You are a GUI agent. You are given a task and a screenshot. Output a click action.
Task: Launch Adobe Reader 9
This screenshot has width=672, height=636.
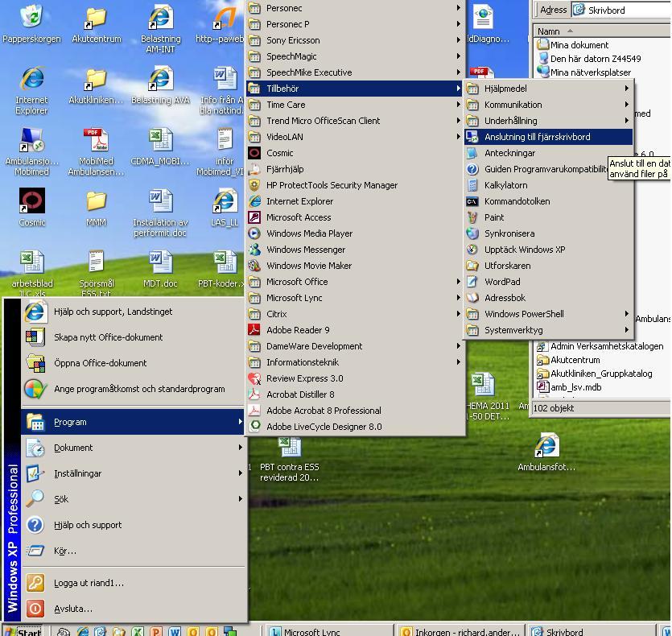click(355, 330)
